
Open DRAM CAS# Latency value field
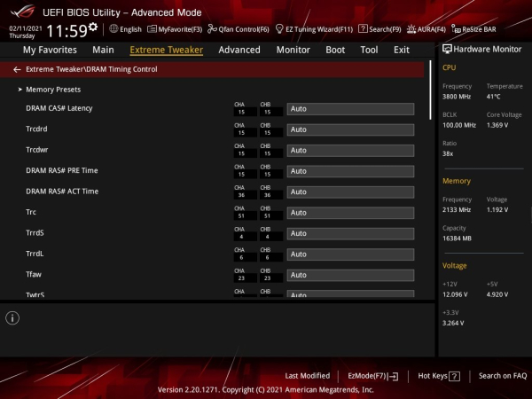tap(350, 109)
